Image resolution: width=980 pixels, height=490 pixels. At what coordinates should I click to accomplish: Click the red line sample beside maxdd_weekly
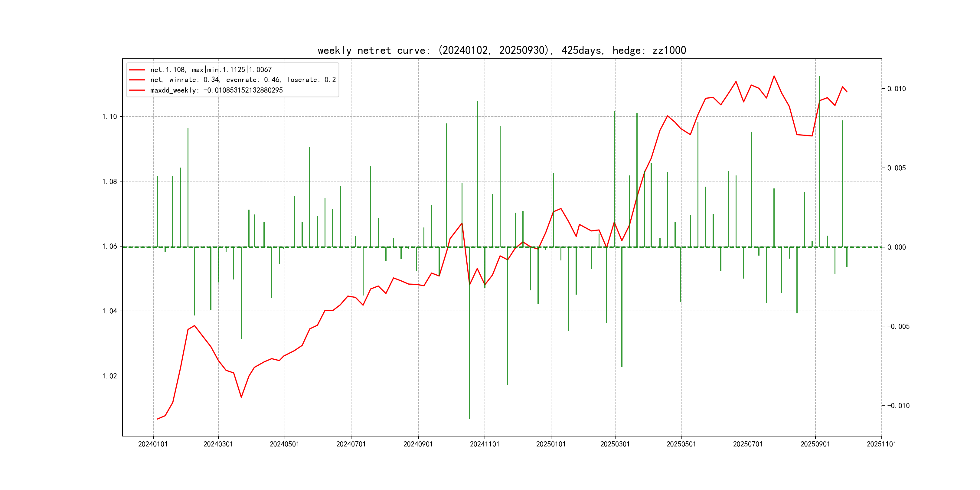[x=137, y=90]
